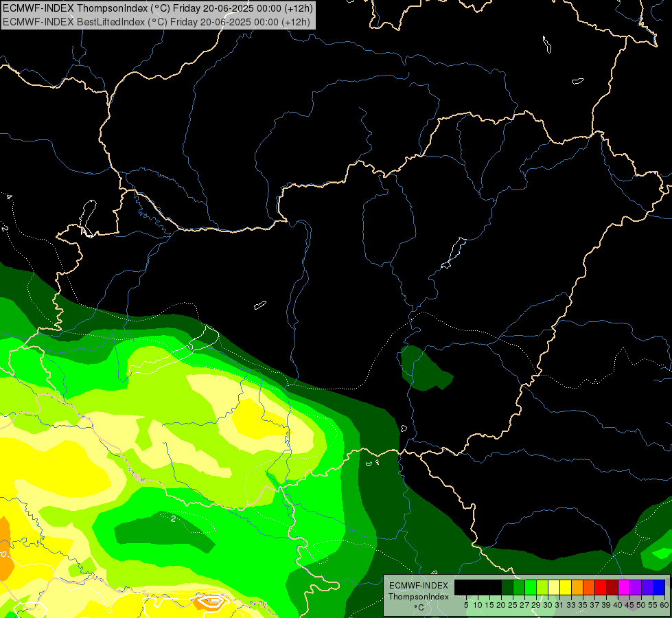The width and height of the screenshot is (672, 618).
Task: Click the pale yellow 30–31 legend swatch
Action: point(554,587)
